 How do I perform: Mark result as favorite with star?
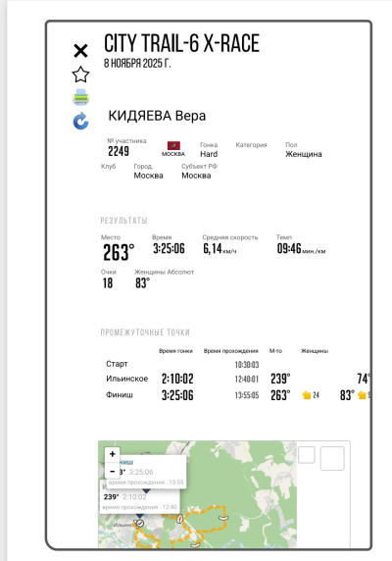[x=80, y=75]
